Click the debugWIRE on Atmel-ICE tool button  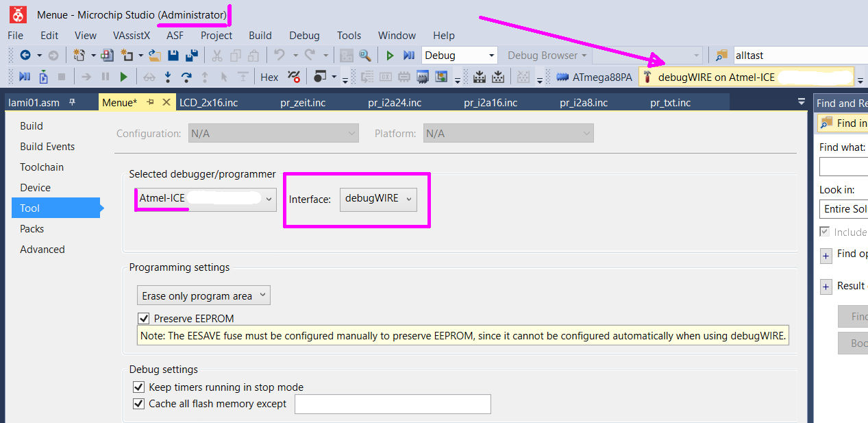747,77
